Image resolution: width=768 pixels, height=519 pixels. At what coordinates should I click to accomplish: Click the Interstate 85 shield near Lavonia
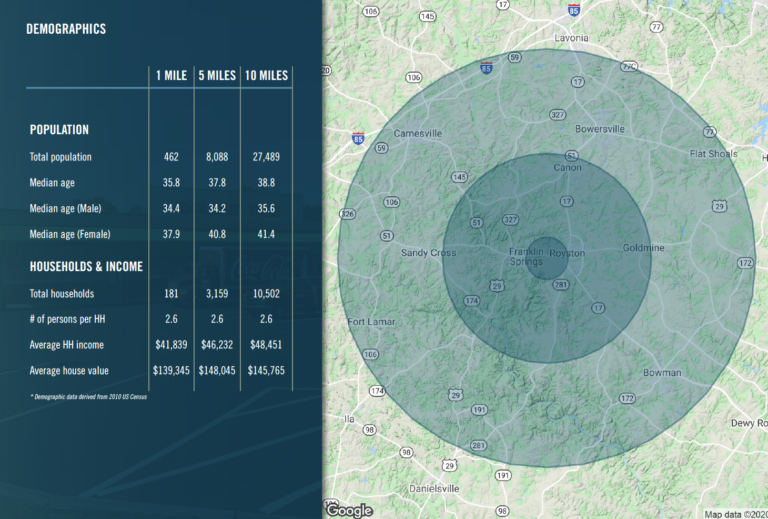click(573, 10)
